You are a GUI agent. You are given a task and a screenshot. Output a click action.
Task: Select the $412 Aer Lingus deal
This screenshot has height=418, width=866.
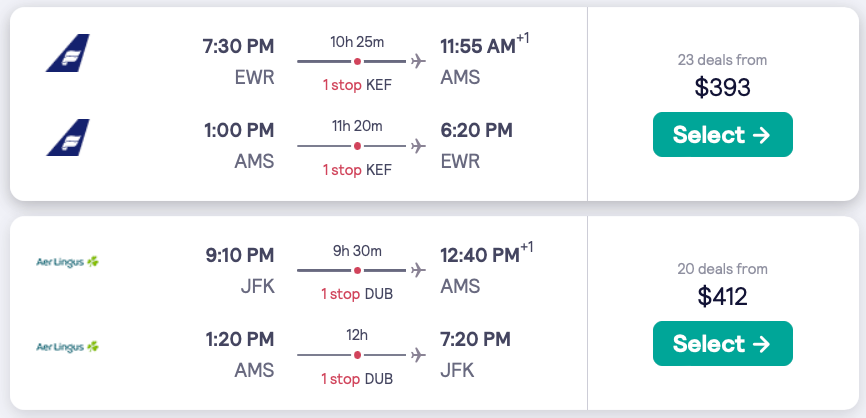pos(722,344)
